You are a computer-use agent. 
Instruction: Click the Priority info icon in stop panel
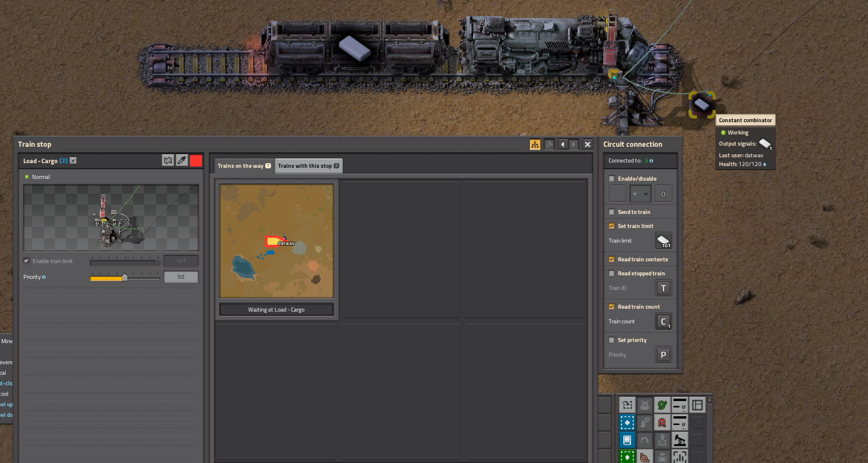(44, 277)
